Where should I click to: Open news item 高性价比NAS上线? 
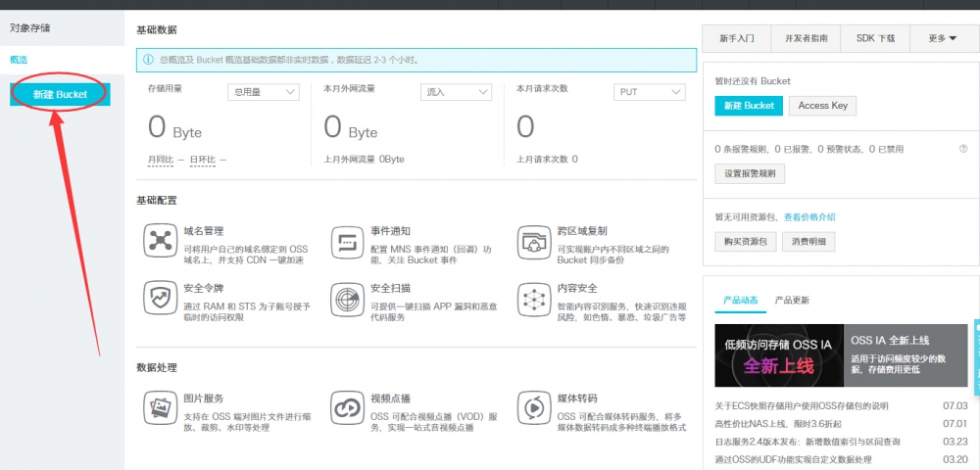pos(777,424)
